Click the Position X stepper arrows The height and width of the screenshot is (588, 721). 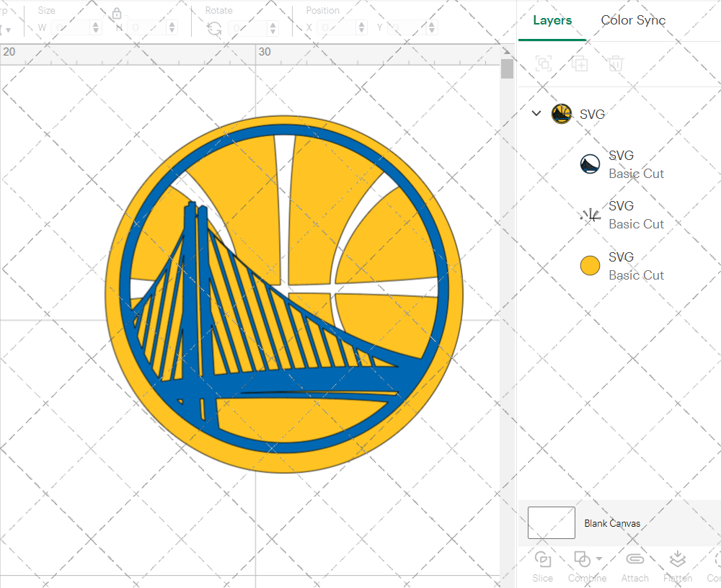click(x=362, y=28)
